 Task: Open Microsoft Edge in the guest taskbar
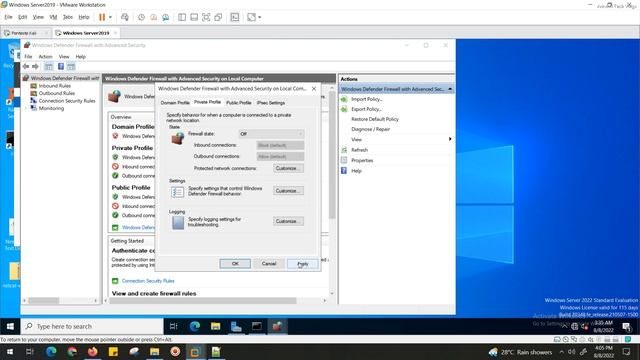pos(195,326)
